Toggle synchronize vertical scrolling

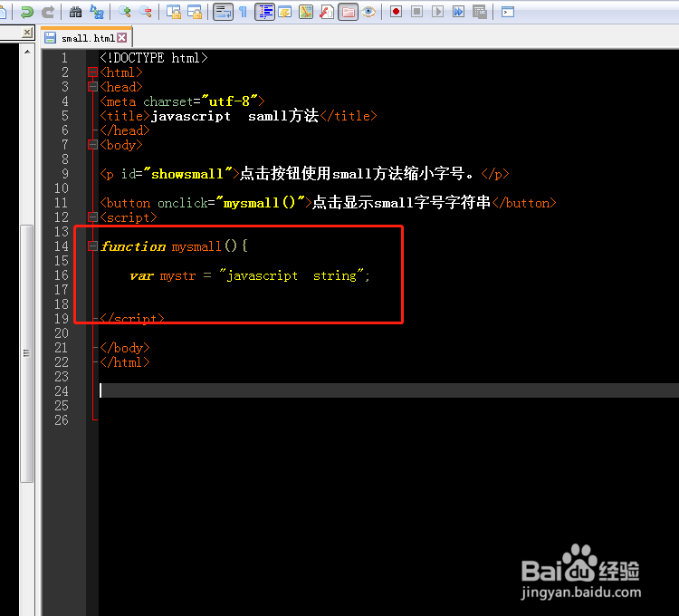click(174, 12)
